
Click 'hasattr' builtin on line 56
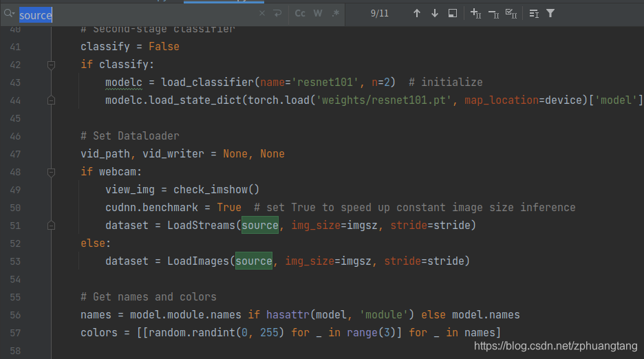pos(288,314)
